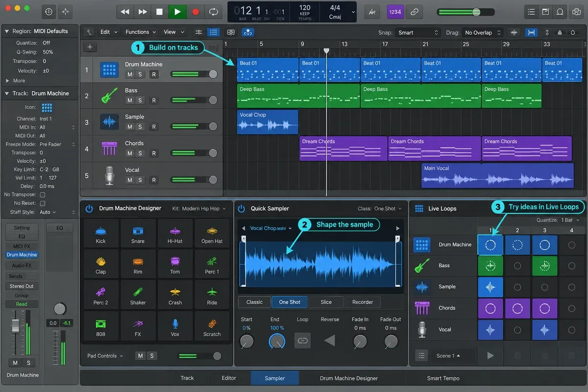Switch to the Track tab at bottom

click(187, 378)
